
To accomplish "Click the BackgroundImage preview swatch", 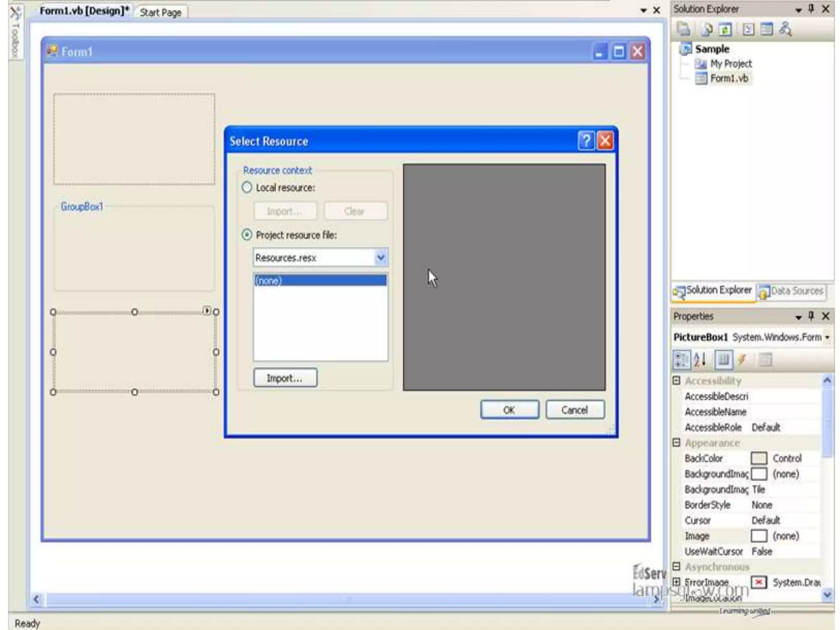I will 759,474.
